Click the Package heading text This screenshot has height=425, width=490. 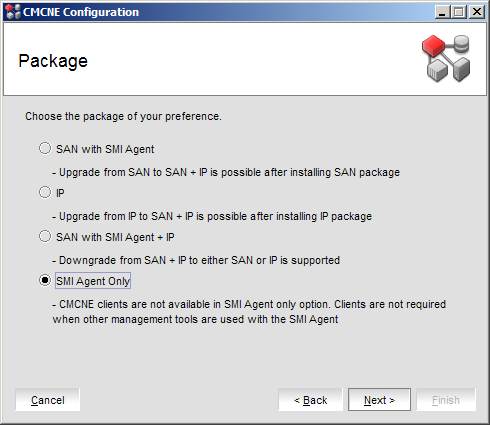(x=53, y=61)
